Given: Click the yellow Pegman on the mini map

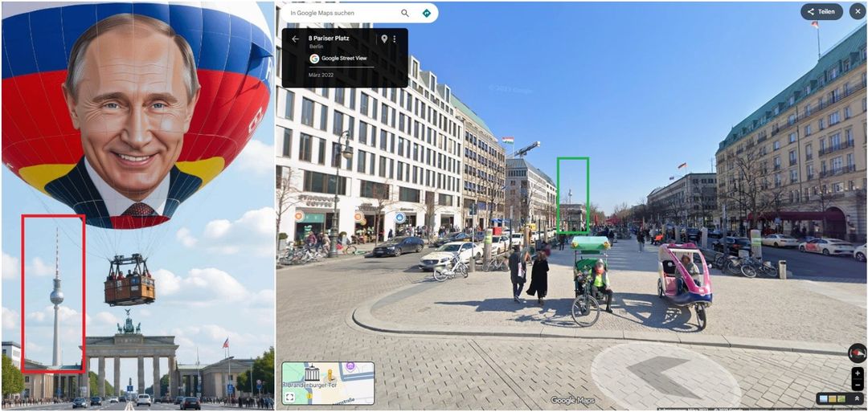Looking at the screenshot, I should [331, 376].
